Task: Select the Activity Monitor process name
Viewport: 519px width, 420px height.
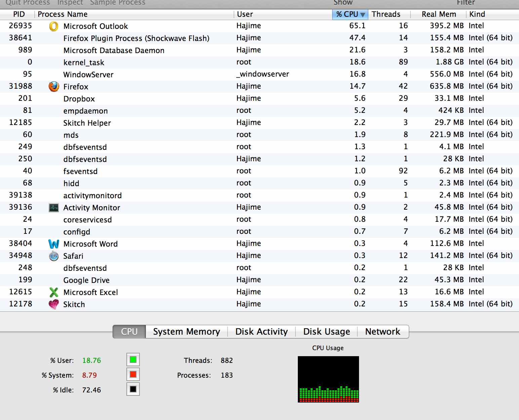Action: [92, 208]
